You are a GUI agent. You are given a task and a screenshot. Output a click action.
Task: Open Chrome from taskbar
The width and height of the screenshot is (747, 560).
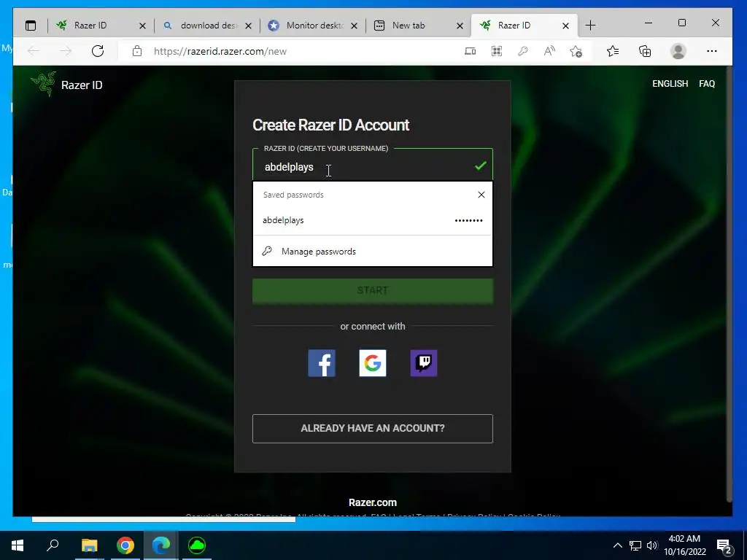point(125,545)
